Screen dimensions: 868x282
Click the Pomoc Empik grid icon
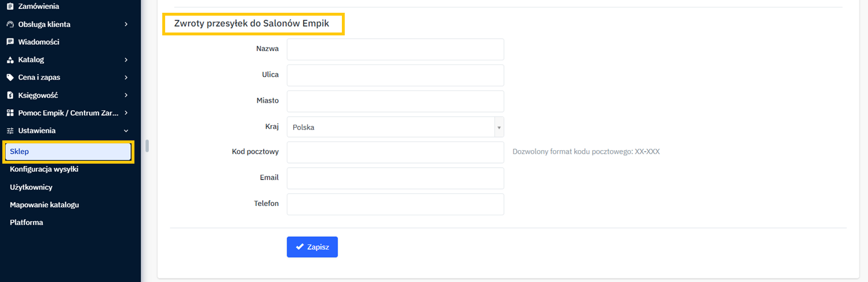(10, 113)
